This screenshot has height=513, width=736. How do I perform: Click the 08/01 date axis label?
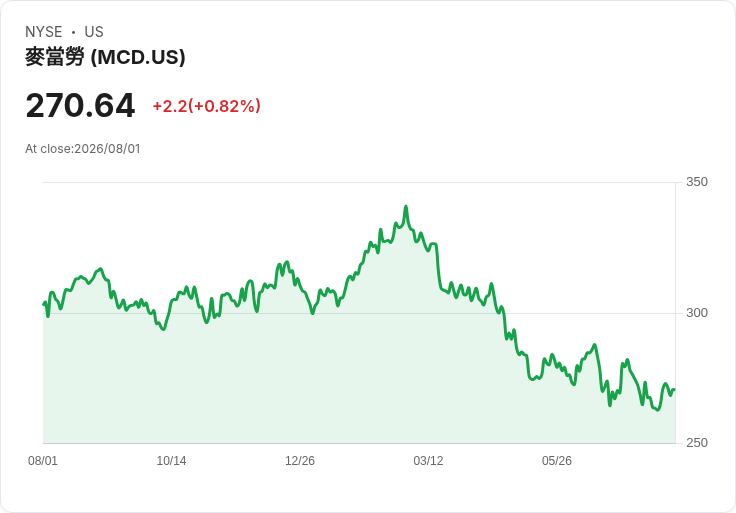tap(43, 461)
